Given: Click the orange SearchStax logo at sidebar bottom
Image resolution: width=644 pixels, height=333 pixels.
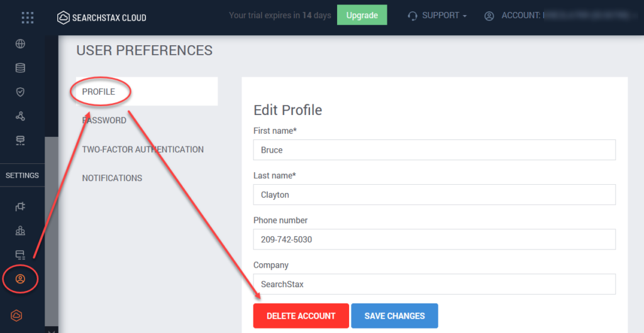Looking at the screenshot, I should [16, 316].
